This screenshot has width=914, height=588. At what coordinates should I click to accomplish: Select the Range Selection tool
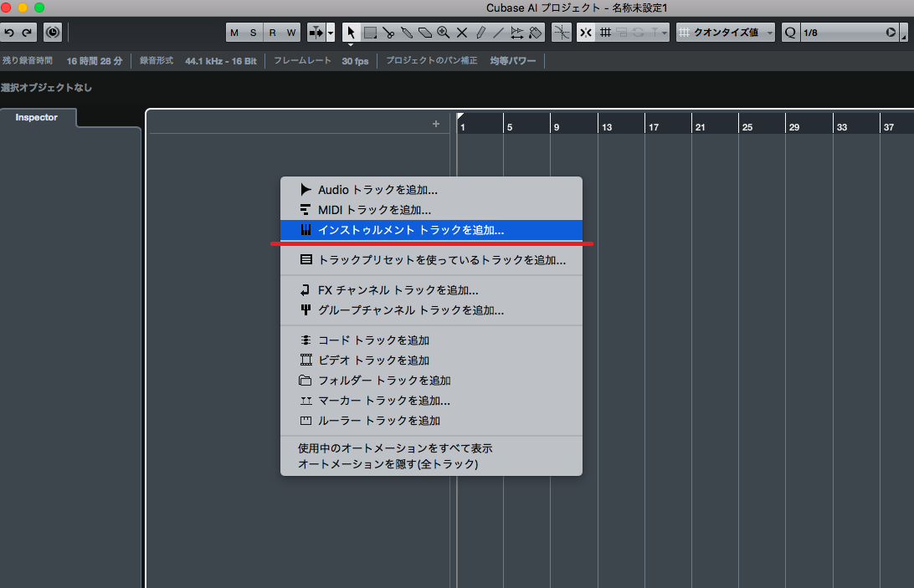(370, 33)
